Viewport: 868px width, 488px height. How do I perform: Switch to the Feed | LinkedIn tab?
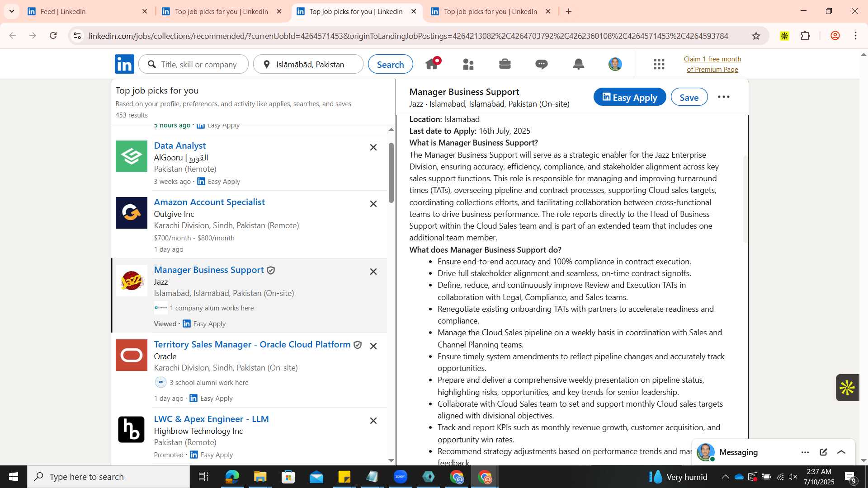(x=87, y=11)
